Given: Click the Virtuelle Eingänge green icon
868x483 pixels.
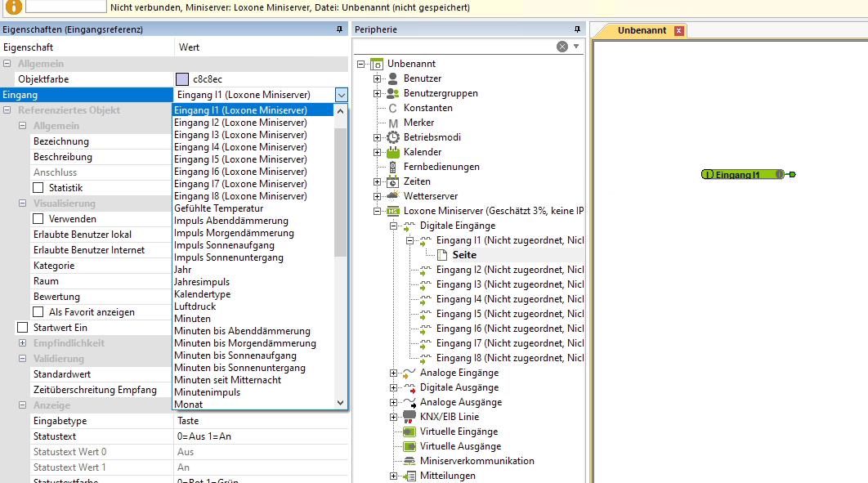Looking at the screenshot, I should click(409, 432).
